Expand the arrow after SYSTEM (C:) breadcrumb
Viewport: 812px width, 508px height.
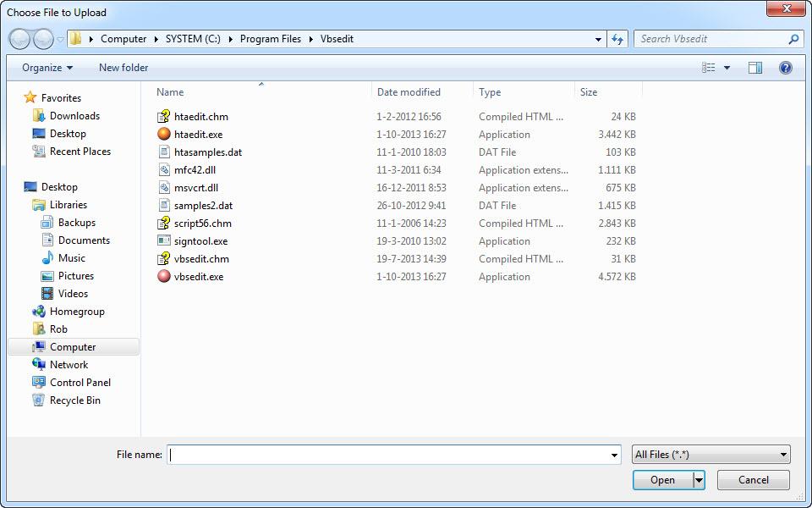coord(230,39)
